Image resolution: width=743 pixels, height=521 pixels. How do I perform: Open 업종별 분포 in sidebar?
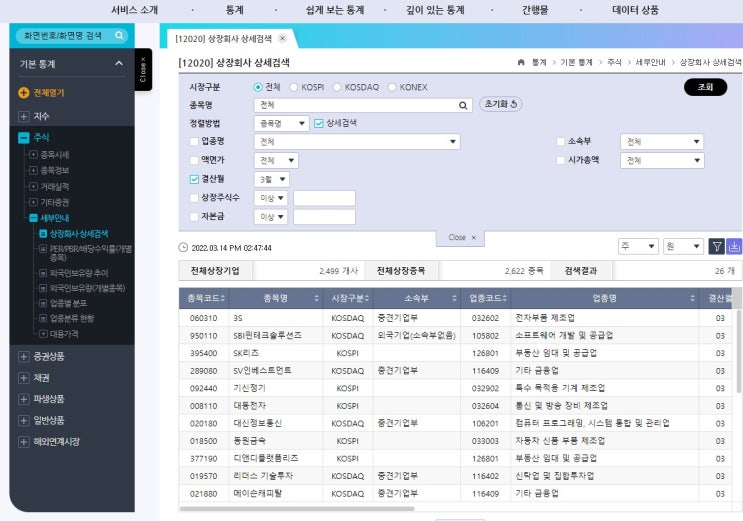click(x=68, y=303)
